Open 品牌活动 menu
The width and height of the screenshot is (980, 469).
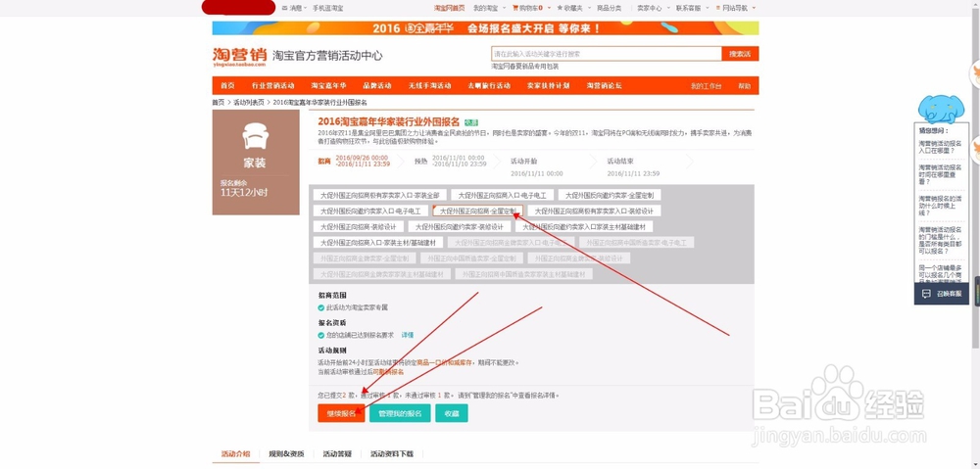pyautogui.click(x=377, y=85)
